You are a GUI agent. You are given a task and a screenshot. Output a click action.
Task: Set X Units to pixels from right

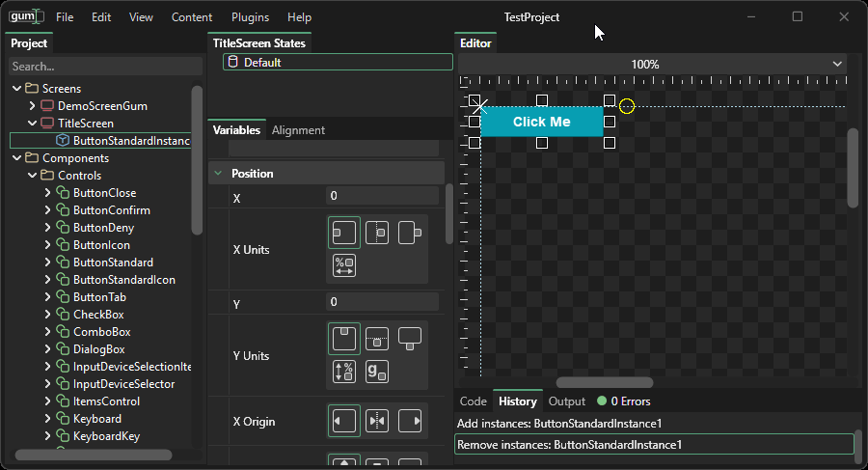point(410,233)
